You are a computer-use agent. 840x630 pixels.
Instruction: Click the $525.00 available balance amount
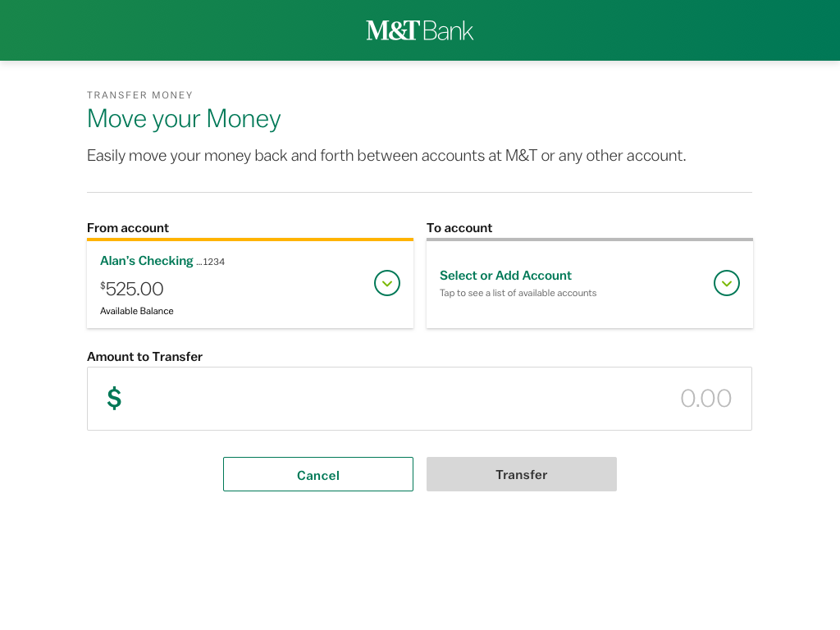point(132,289)
